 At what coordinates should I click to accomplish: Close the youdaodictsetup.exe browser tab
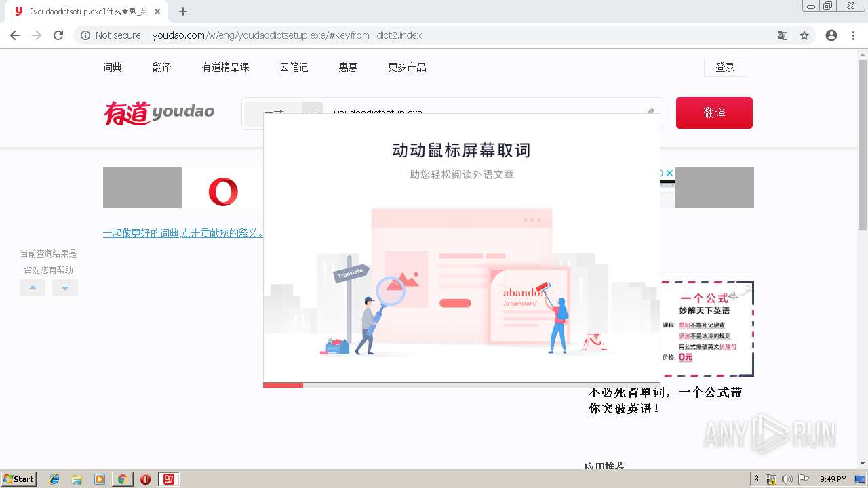tap(157, 12)
